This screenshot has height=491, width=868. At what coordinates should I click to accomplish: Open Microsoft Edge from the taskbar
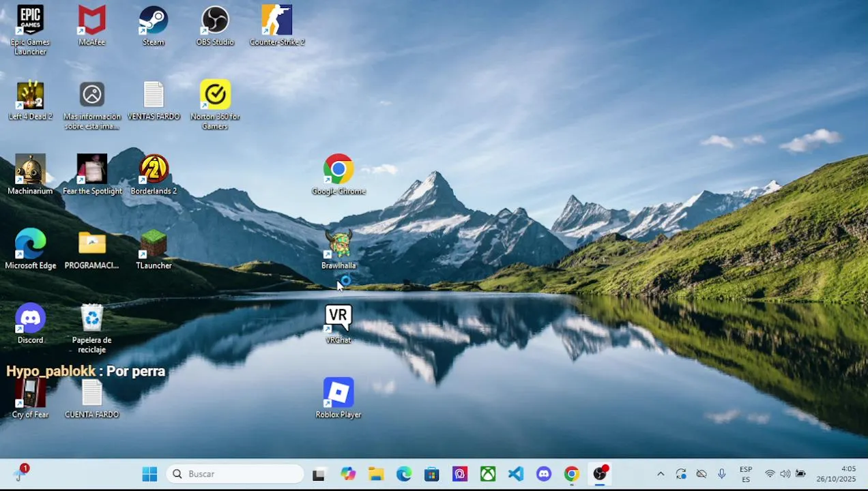pos(404,474)
